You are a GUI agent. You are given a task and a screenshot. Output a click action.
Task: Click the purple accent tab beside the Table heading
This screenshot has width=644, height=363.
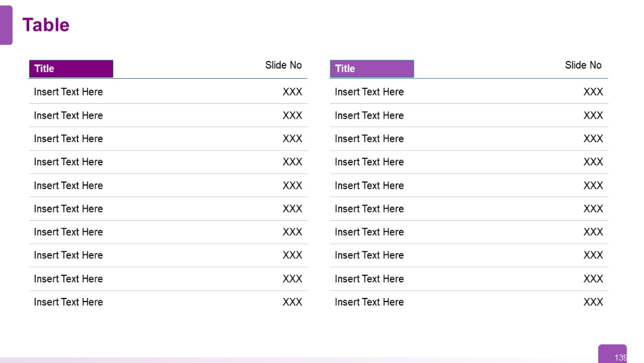(6, 25)
